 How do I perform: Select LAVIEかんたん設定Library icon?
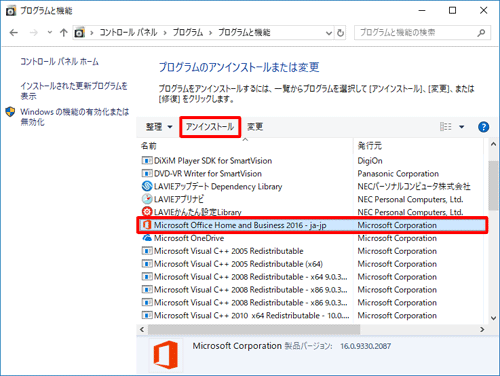[x=147, y=212]
